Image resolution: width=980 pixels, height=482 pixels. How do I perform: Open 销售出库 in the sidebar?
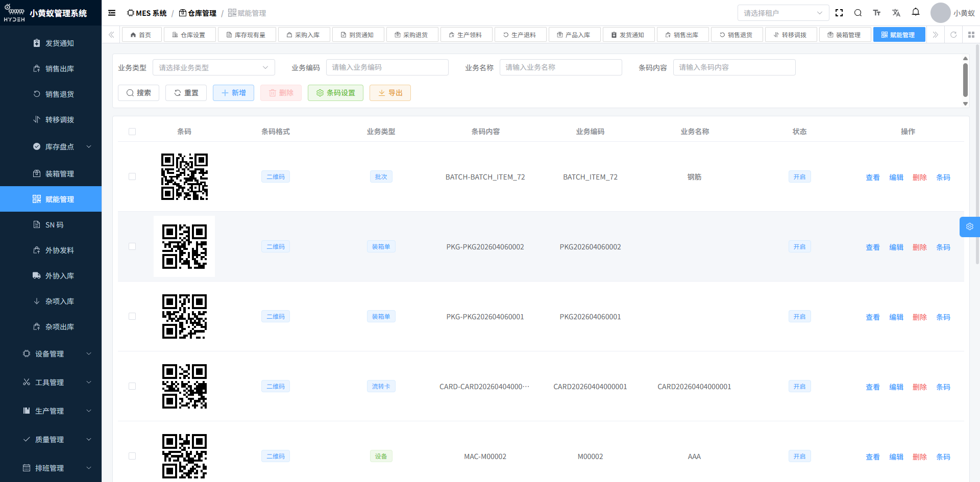click(51, 69)
